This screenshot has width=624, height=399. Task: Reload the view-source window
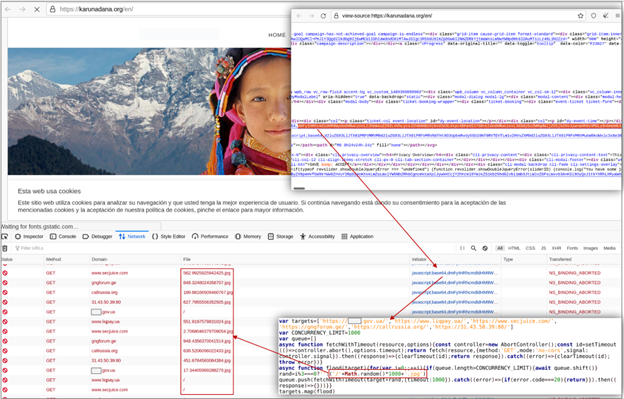[x=323, y=16]
